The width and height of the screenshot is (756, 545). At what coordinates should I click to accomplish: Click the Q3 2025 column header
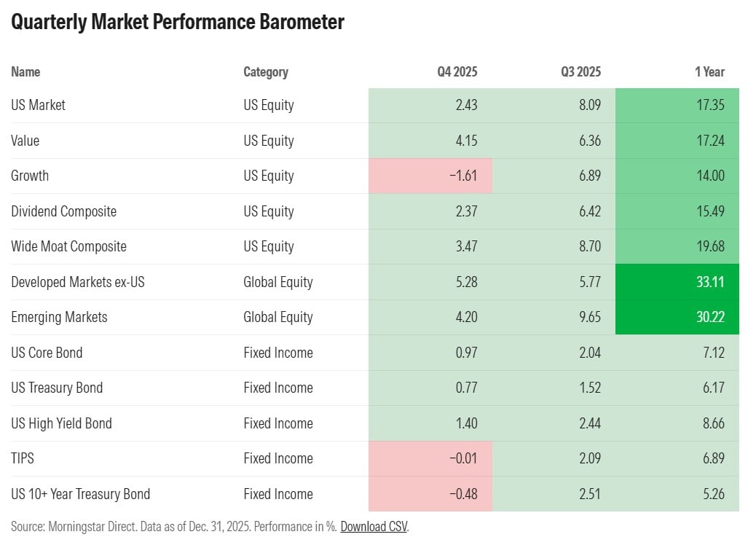pyautogui.click(x=580, y=71)
